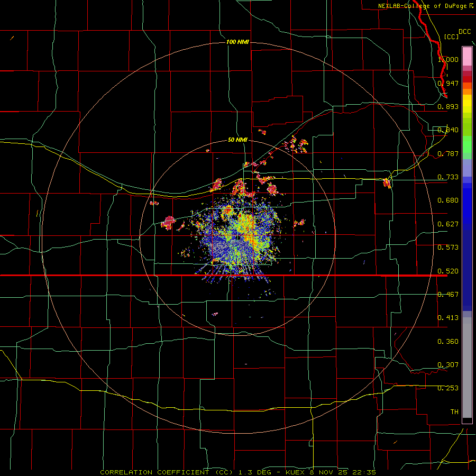Click the TH label on the scale
The width and height of the screenshot is (476, 476).
point(454,412)
